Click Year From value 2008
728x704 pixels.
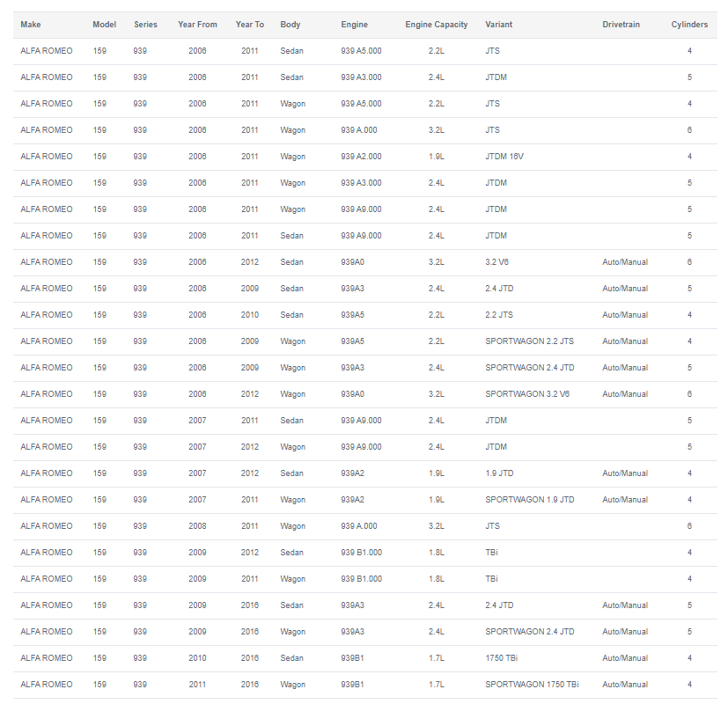[x=197, y=526]
